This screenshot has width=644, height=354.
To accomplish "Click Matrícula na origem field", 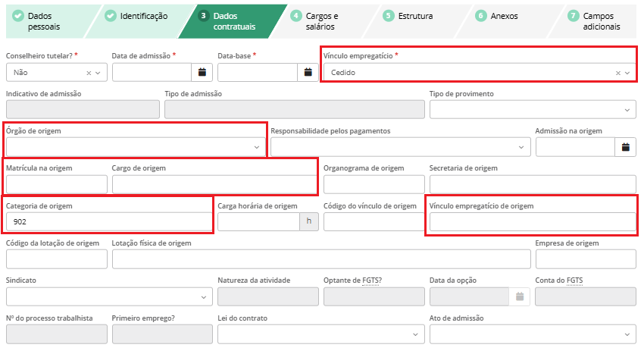I will point(57,184).
